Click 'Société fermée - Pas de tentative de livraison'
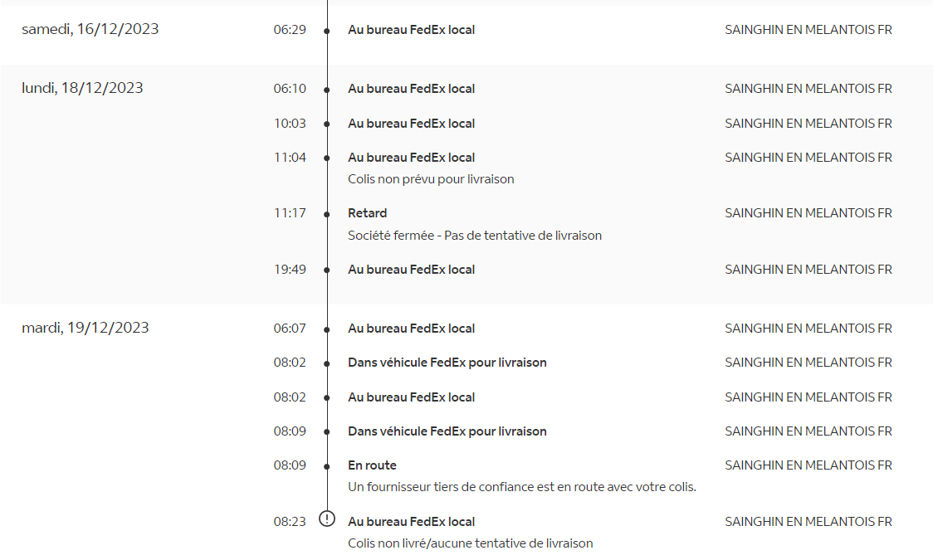Screen dimensions: 933x560 [474, 236]
